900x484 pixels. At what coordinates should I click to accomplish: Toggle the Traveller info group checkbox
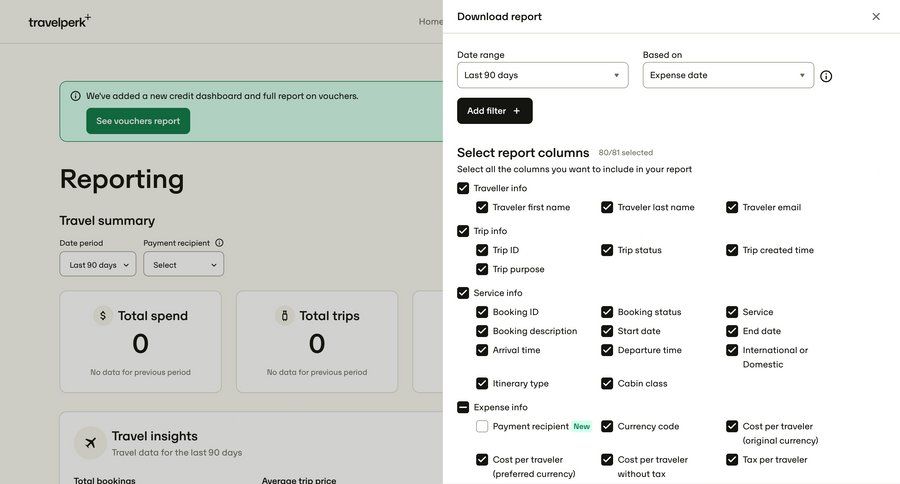[x=463, y=188]
